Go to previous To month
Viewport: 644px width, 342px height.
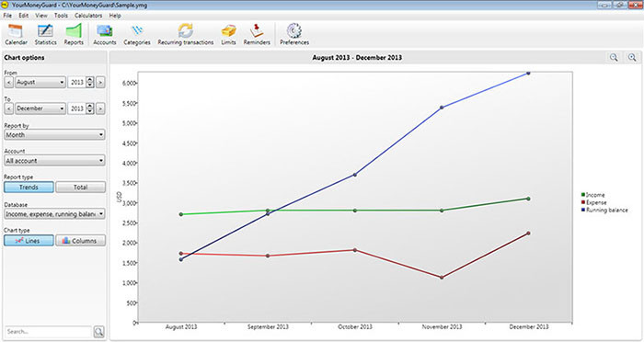(x=8, y=108)
